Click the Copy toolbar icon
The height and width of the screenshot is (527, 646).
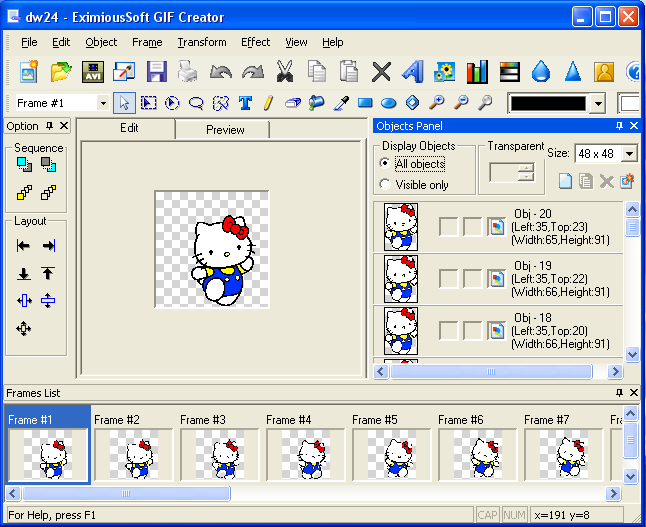click(x=317, y=72)
